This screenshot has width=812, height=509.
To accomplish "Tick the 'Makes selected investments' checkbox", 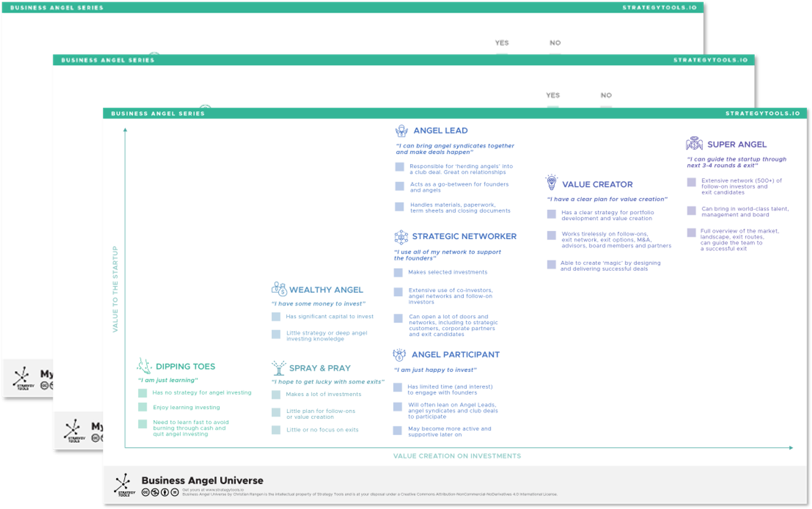I will tap(398, 273).
